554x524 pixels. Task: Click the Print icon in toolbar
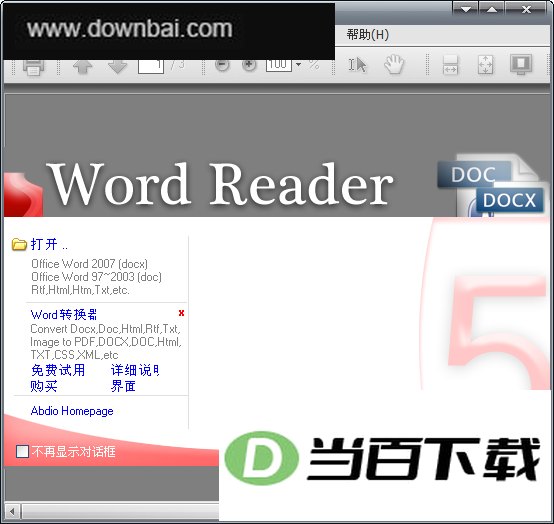pos(34,66)
